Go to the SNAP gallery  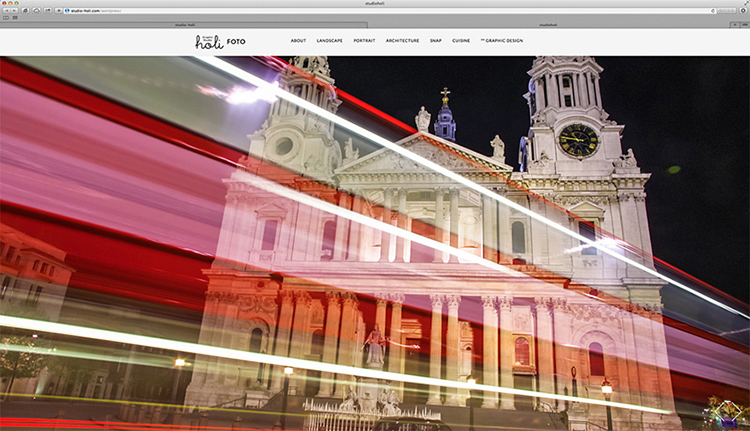point(435,41)
